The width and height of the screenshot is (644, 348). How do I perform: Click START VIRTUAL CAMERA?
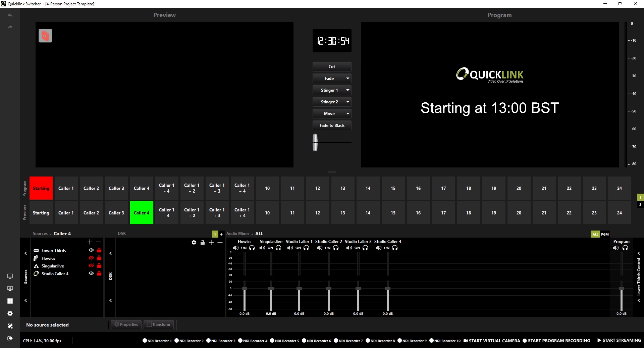492,341
